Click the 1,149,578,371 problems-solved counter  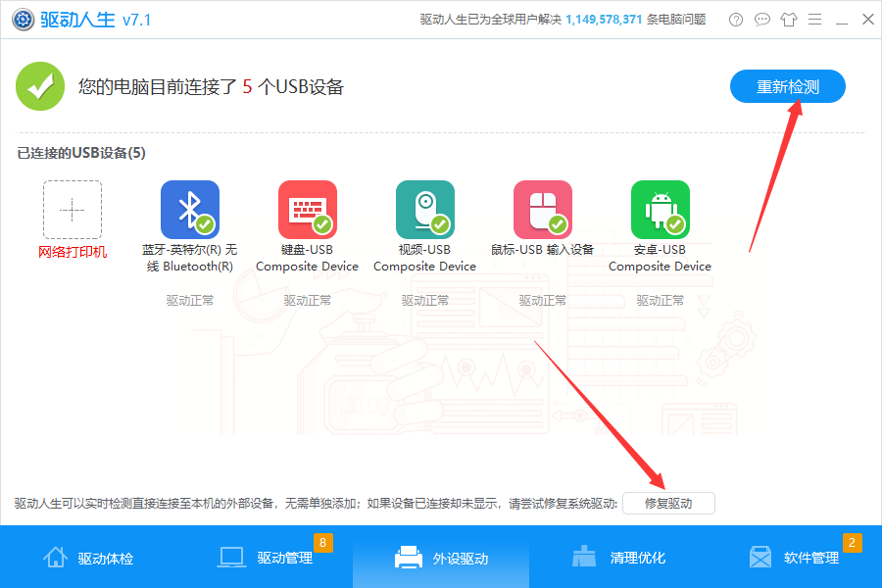pos(604,20)
